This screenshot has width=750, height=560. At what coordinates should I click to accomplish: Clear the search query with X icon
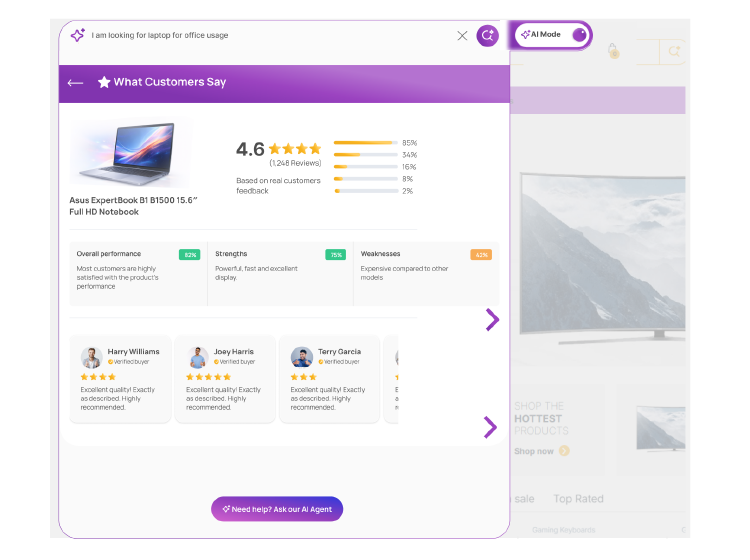click(x=462, y=36)
